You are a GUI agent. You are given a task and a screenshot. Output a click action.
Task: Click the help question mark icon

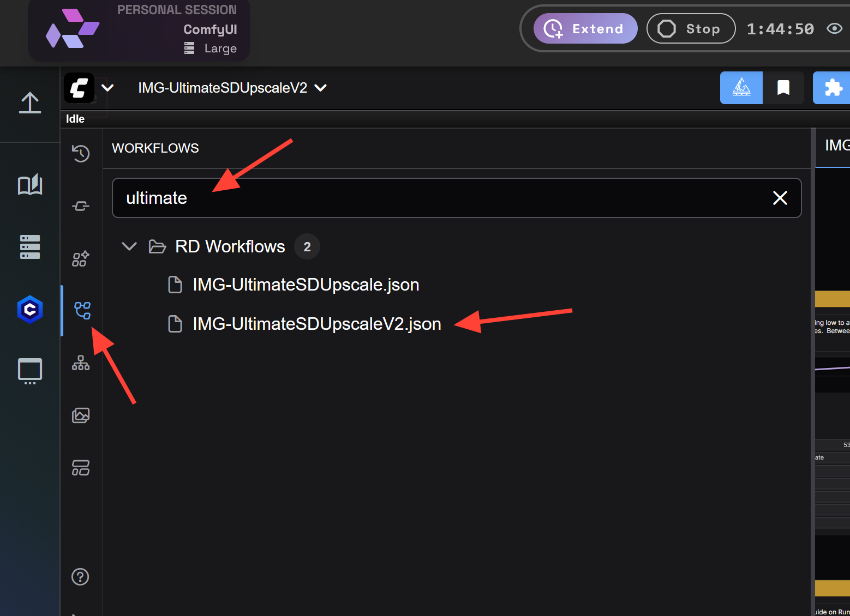pos(81,577)
